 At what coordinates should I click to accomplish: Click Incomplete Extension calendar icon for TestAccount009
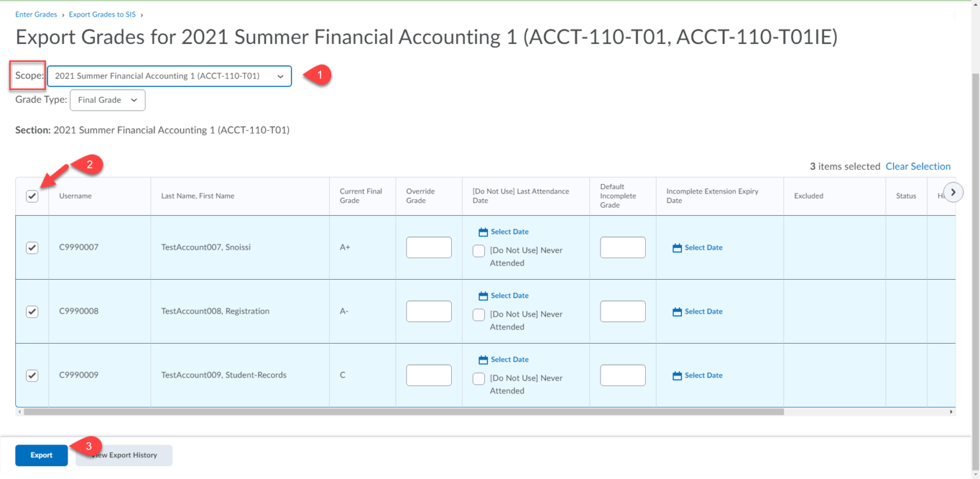pyautogui.click(x=677, y=376)
